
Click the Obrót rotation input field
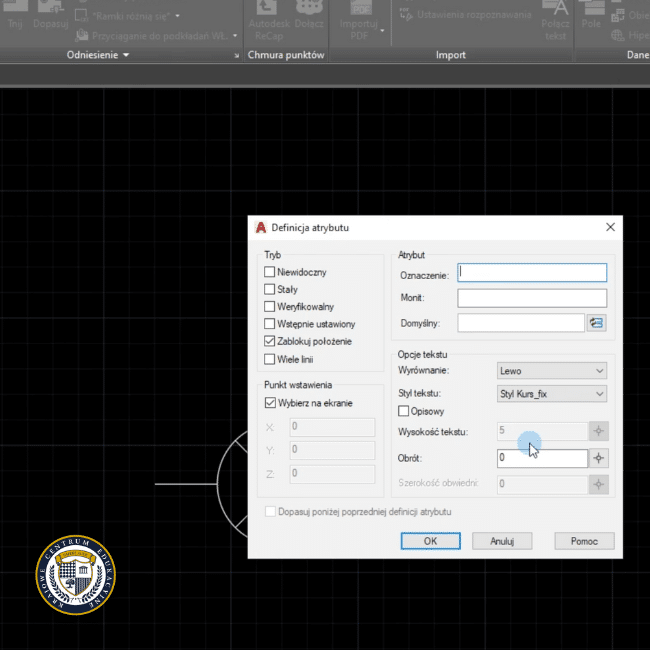[x=542, y=458]
